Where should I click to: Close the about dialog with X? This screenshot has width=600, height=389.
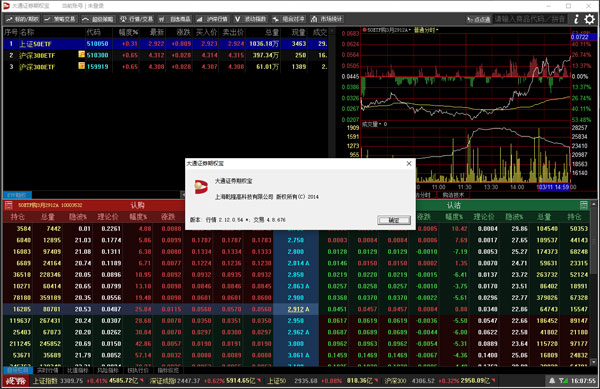(409, 163)
